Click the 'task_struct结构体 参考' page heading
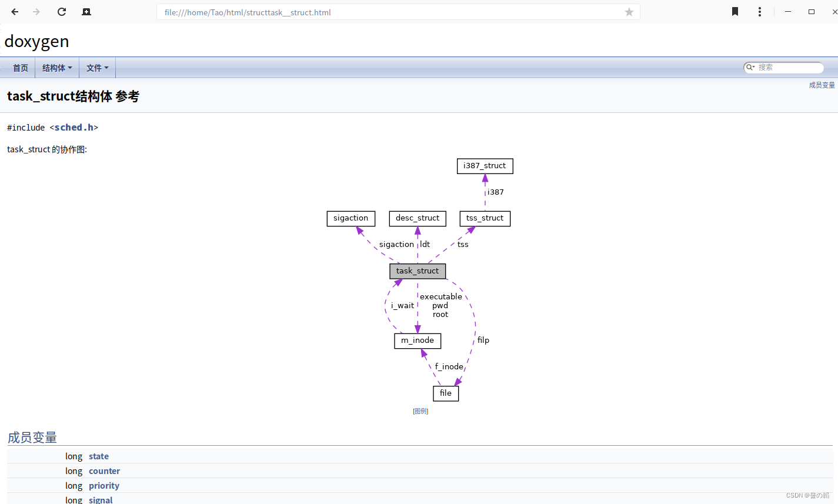 [73, 96]
